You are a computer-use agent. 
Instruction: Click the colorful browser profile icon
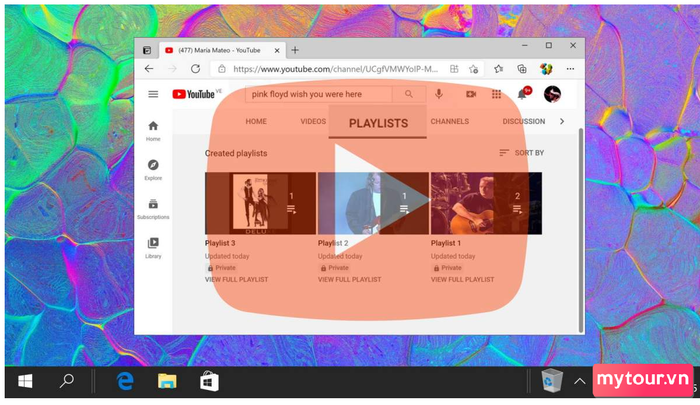546,69
